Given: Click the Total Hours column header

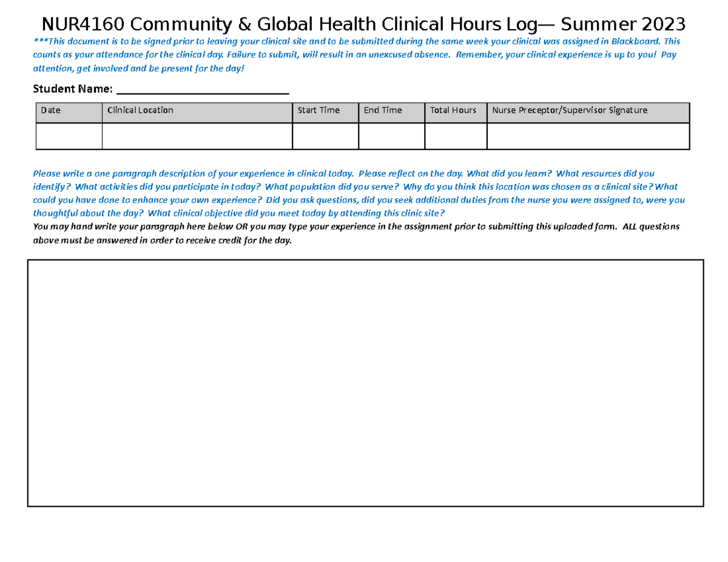Looking at the screenshot, I should pyautogui.click(x=452, y=110).
